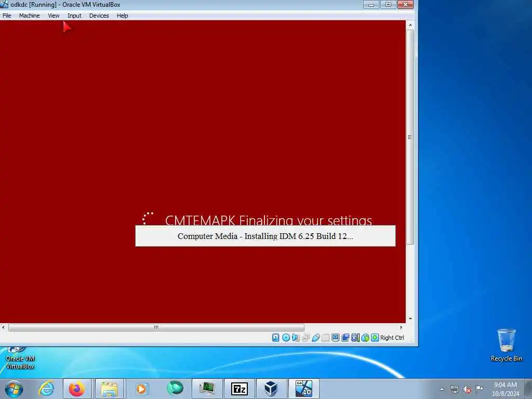Image resolution: width=532 pixels, height=399 pixels.
Task: Show hidden system tray icons
Action: tap(442, 390)
